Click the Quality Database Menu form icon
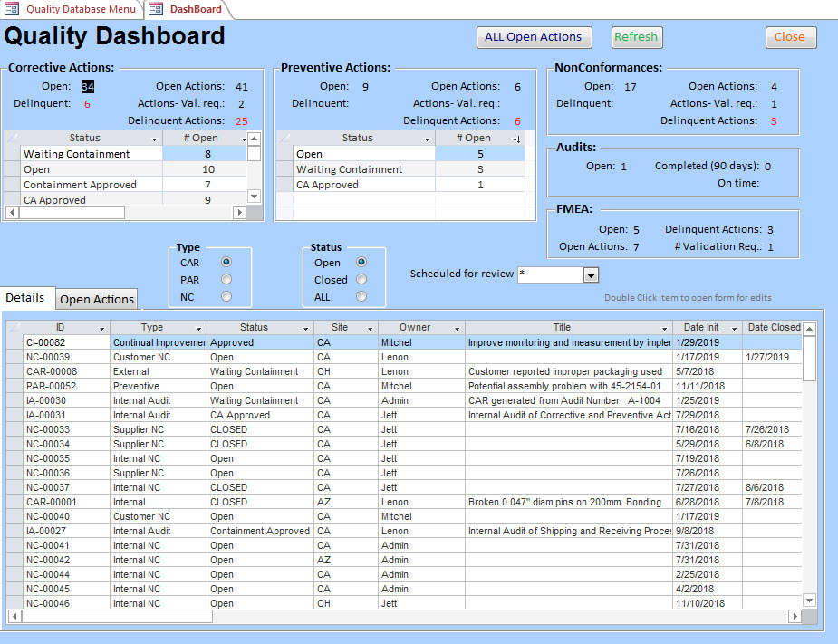 (12, 9)
